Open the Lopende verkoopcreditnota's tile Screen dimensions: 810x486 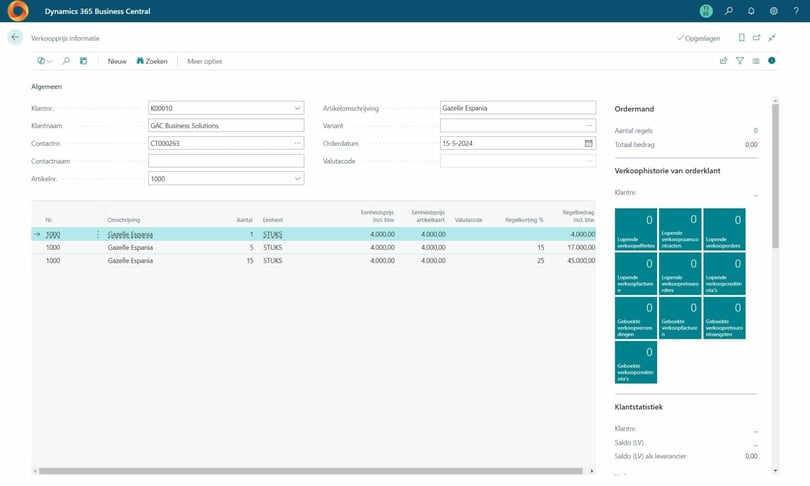(724, 274)
